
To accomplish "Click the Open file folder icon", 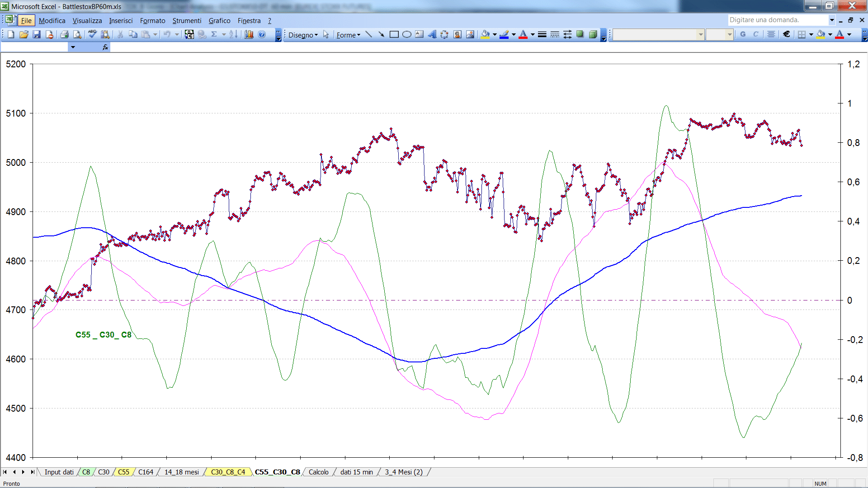I will click(x=24, y=34).
